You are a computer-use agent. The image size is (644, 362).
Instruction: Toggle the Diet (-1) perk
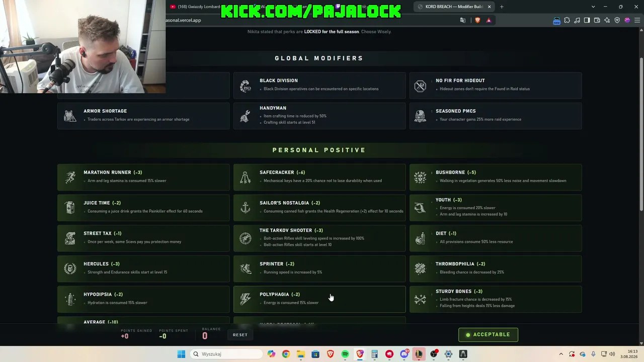(496, 238)
